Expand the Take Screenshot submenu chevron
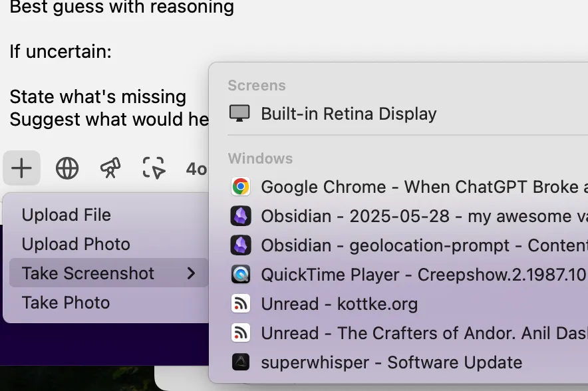This screenshot has width=588, height=391. 191,273
